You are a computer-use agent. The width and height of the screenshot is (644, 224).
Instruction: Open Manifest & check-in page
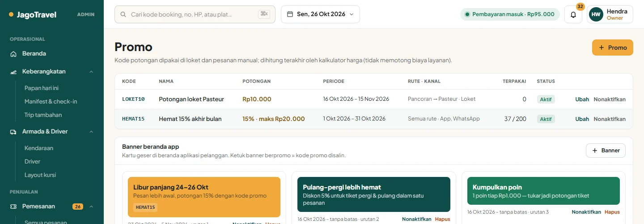51,102
